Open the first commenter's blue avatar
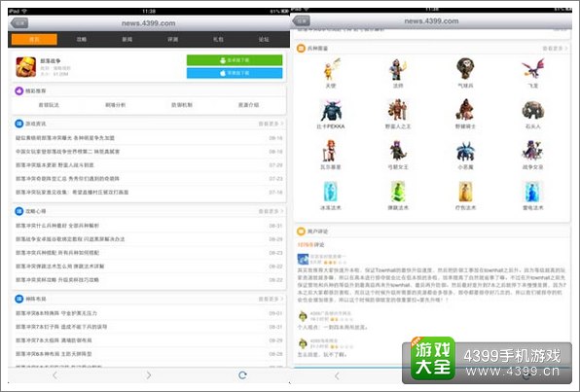The width and height of the screenshot is (580, 392). pyautogui.click(x=304, y=259)
